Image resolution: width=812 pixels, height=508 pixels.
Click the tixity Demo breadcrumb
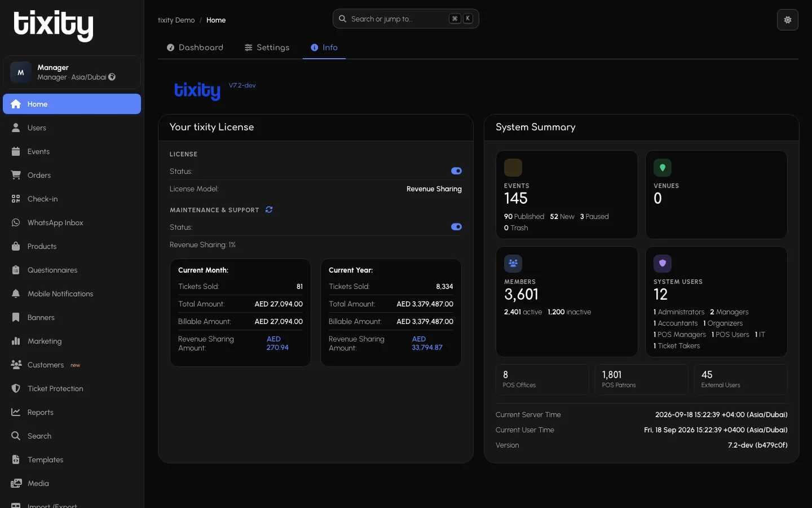[x=176, y=20]
